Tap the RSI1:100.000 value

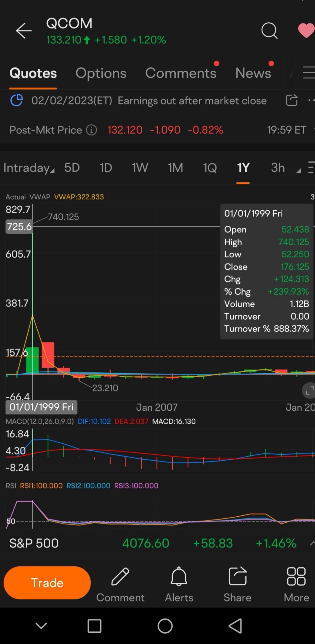(41, 486)
